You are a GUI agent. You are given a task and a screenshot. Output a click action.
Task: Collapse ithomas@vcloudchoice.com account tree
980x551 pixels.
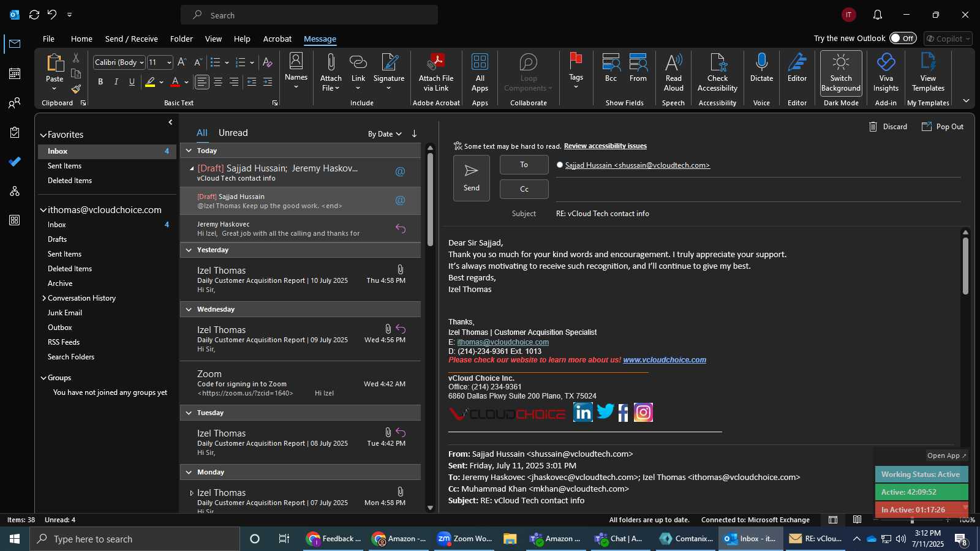pos(43,210)
